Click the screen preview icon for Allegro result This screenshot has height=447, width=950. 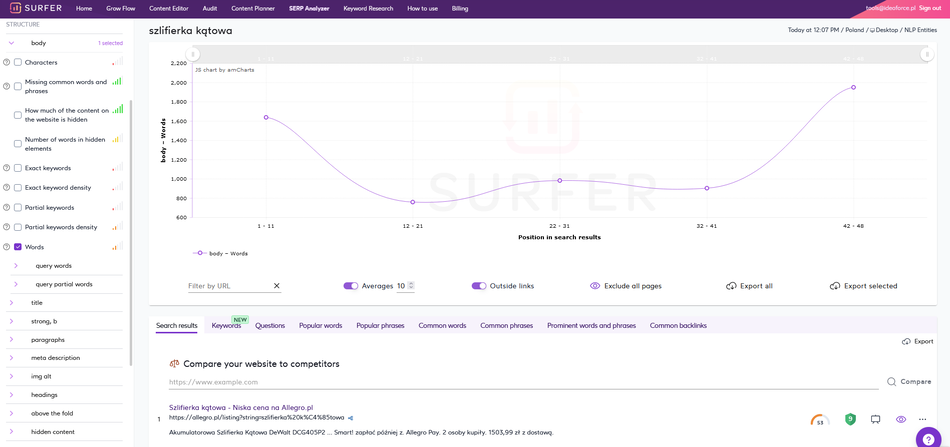pyautogui.click(x=875, y=419)
